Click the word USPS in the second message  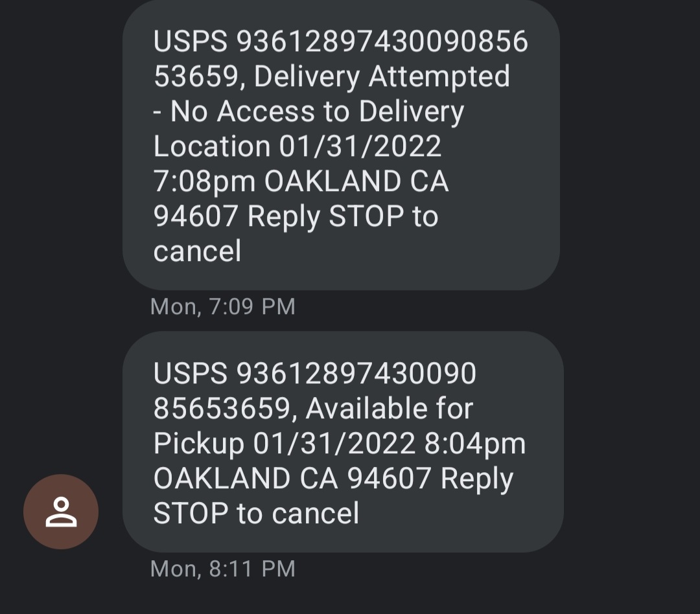[191, 374]
